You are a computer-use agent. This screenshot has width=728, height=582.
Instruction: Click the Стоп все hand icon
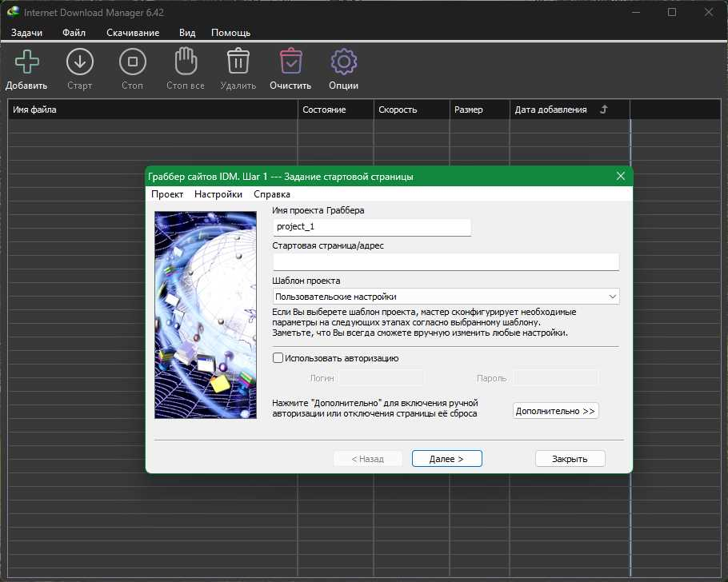(186, 61)
